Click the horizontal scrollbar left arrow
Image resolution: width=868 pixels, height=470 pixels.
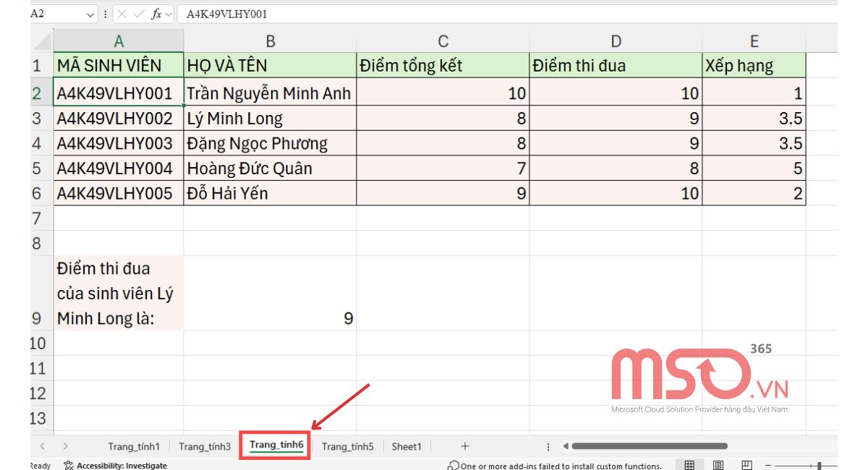[566, 446]
